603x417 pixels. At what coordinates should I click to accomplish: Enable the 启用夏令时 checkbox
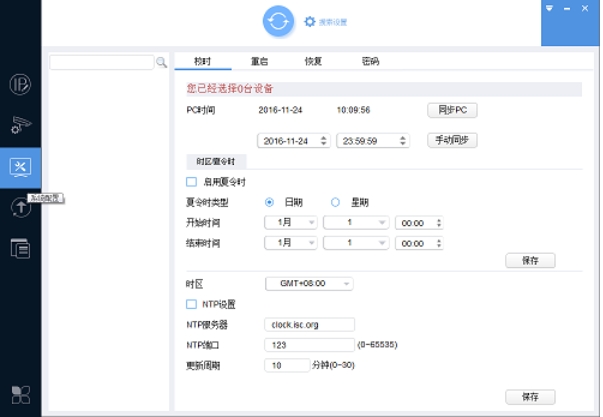click(x=192, y=182)
